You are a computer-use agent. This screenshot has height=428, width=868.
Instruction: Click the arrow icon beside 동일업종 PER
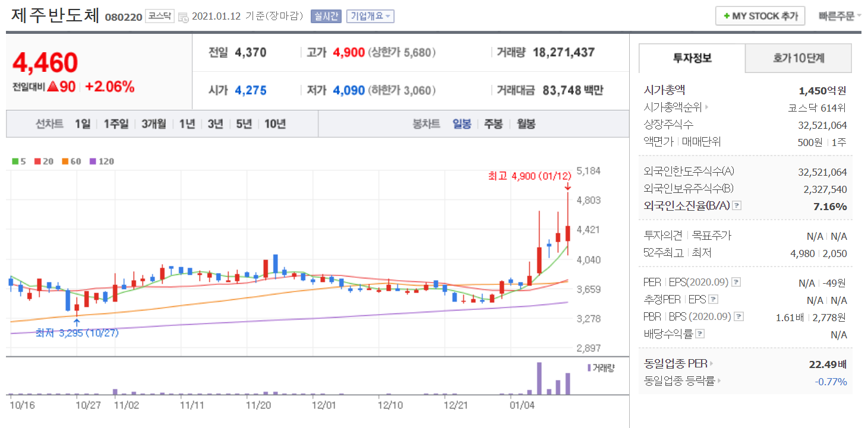711,364
